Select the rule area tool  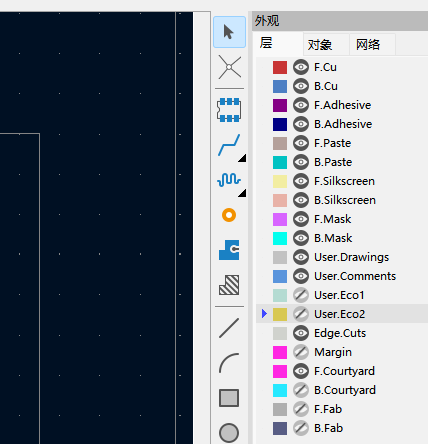(229, 285)
